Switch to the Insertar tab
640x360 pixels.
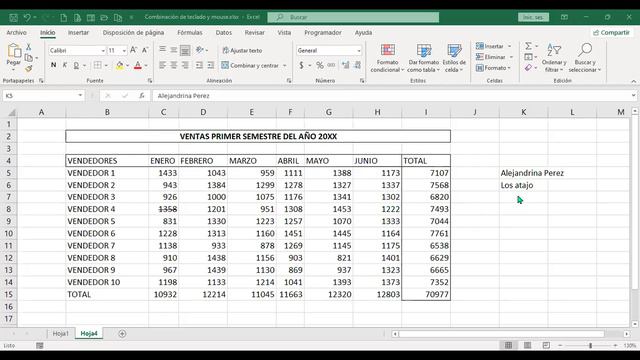78,32
